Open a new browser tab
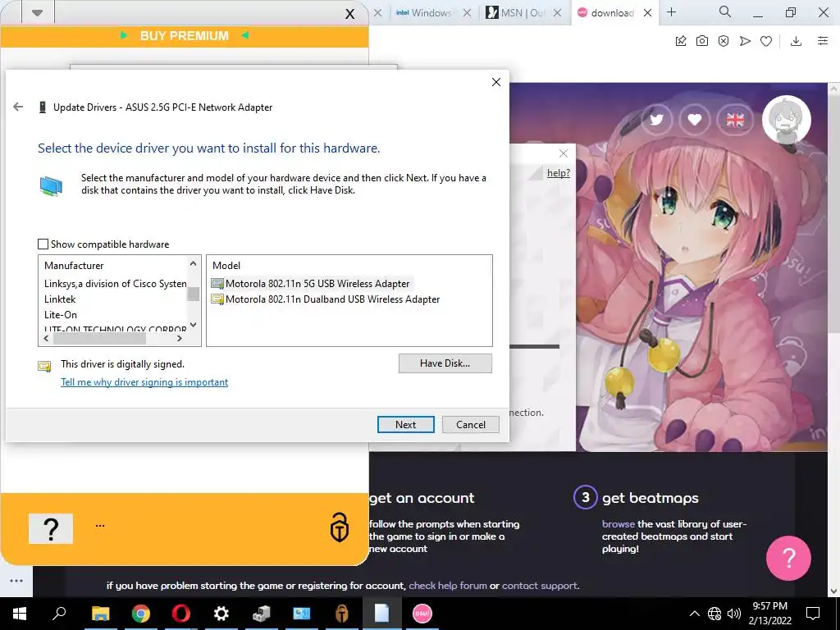 (671, 11)
